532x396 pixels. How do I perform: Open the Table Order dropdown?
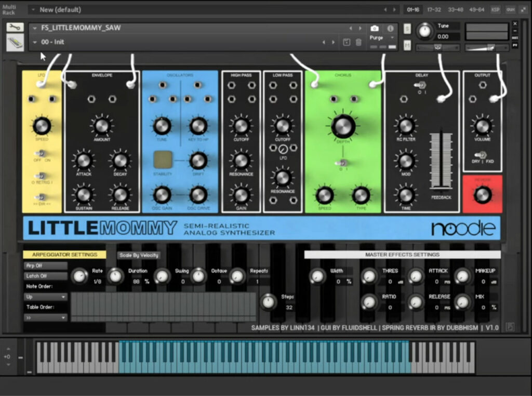coord(45,317)
